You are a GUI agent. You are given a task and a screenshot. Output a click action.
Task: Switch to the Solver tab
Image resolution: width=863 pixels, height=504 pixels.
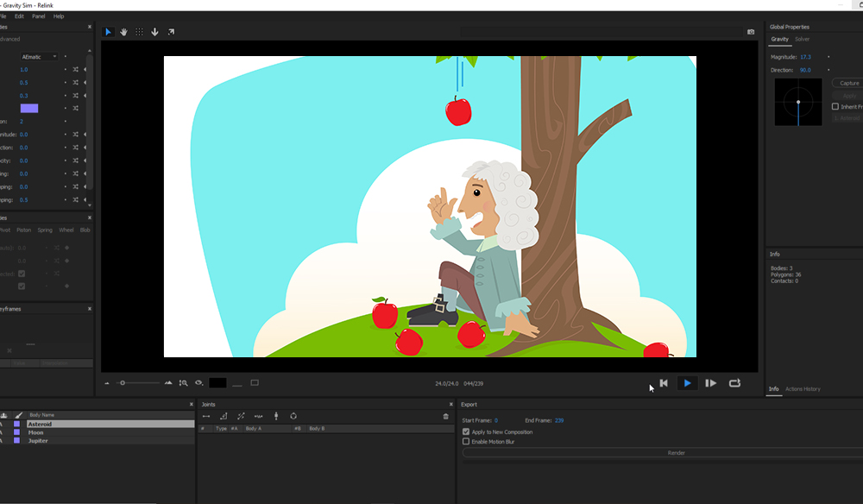coord(802,39)
